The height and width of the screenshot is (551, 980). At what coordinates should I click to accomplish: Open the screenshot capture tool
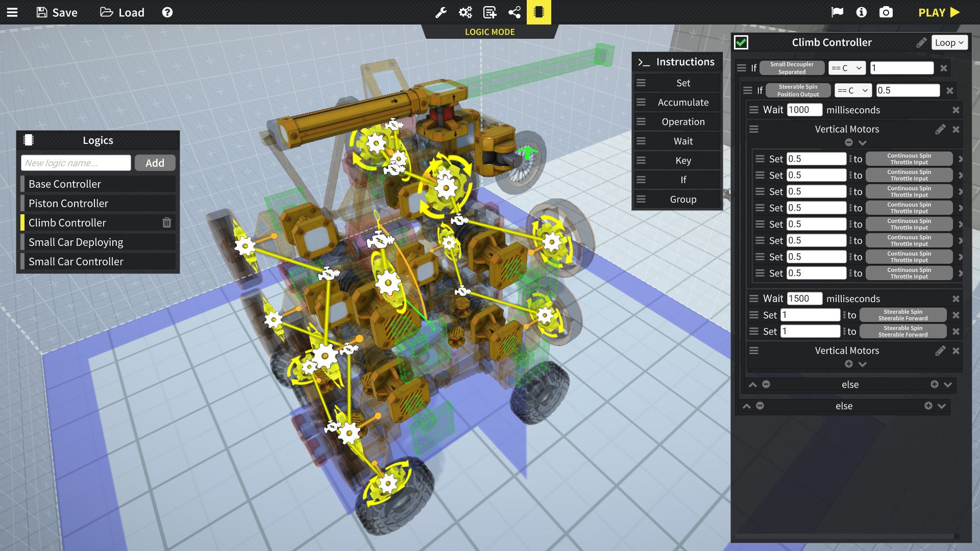(x=887, y=12)
